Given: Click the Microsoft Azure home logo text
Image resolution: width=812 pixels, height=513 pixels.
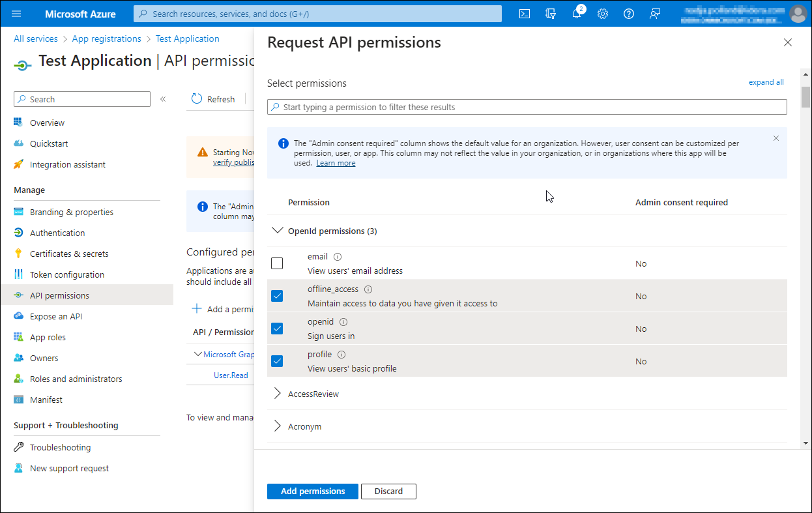Looking at the screenshot, I should (81, 14).
